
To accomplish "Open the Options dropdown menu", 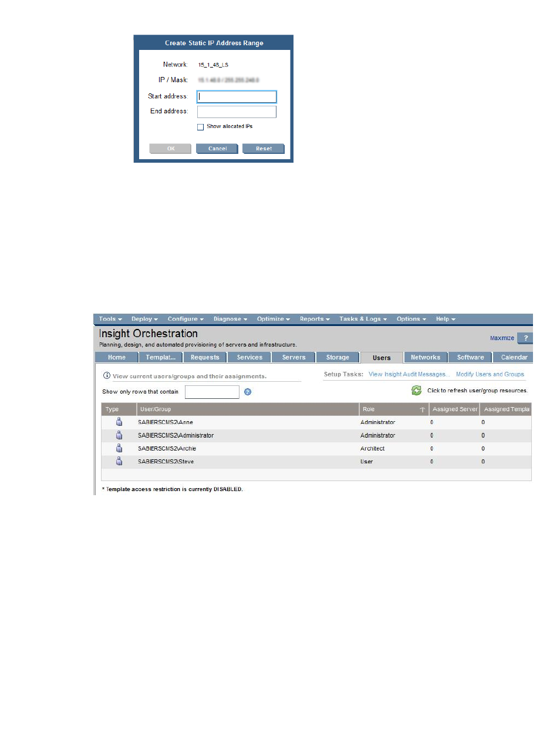I will [x=411, y=319].
